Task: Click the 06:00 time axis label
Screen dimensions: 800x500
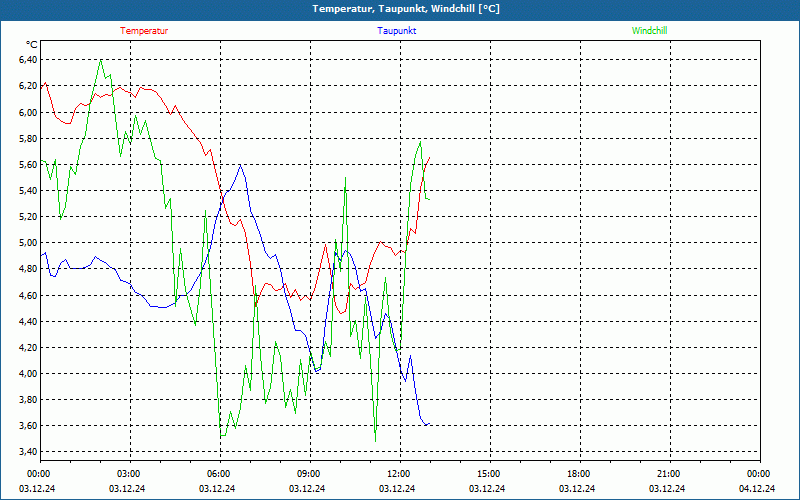Action: tap(218, 474)
